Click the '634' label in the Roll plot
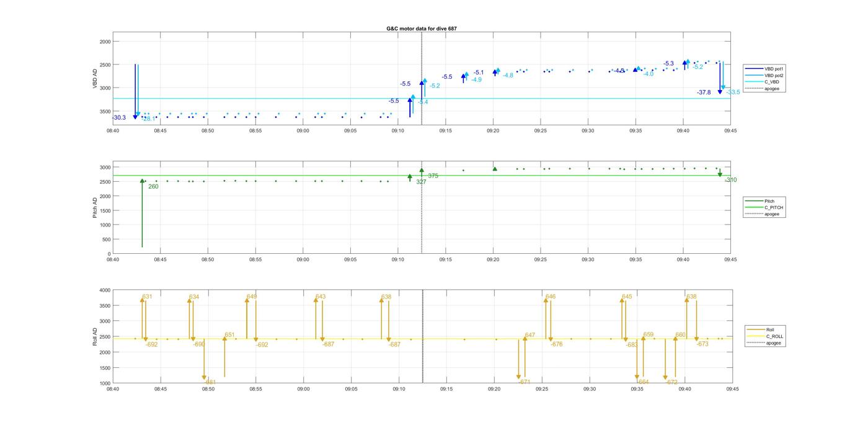 [x=194, y=297]
